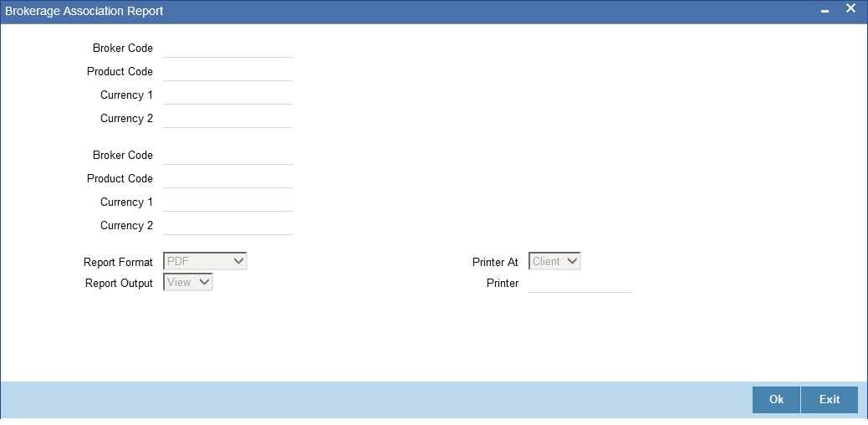Viewport: 868px width, 425px height.
Task: Focus the first Currency 1 field
Action: (x=227, y=95)
